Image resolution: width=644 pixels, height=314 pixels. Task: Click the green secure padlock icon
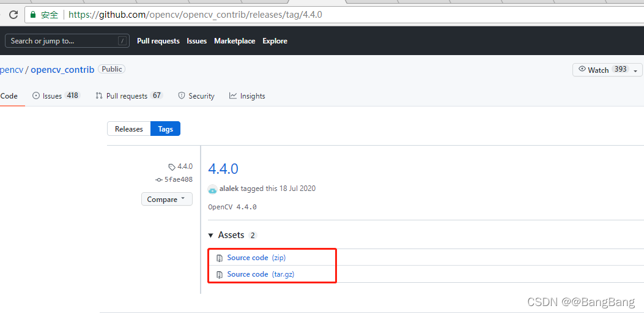point(32,15)
